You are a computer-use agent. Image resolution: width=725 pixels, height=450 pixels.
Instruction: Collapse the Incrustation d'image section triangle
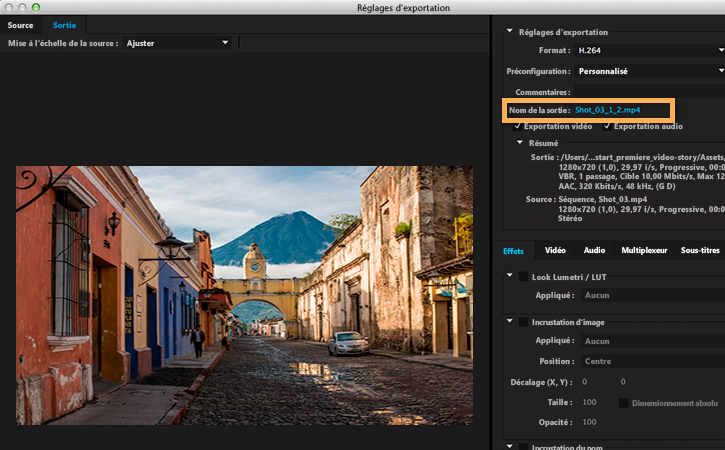(x=510, y=322)
